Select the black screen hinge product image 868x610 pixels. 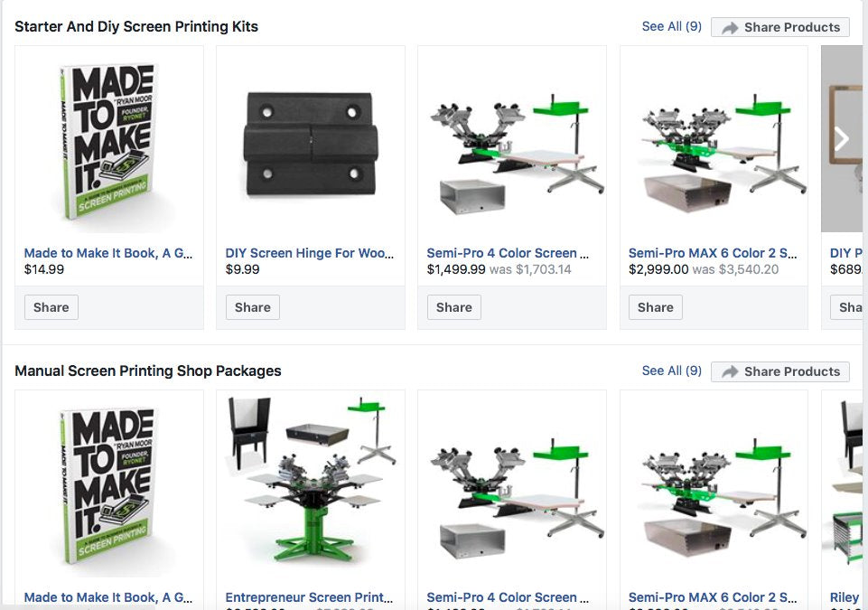pos(311,144)
